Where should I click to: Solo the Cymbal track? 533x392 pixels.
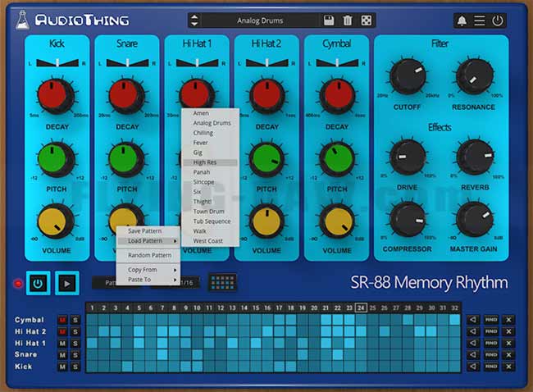(x=75, y=320)
